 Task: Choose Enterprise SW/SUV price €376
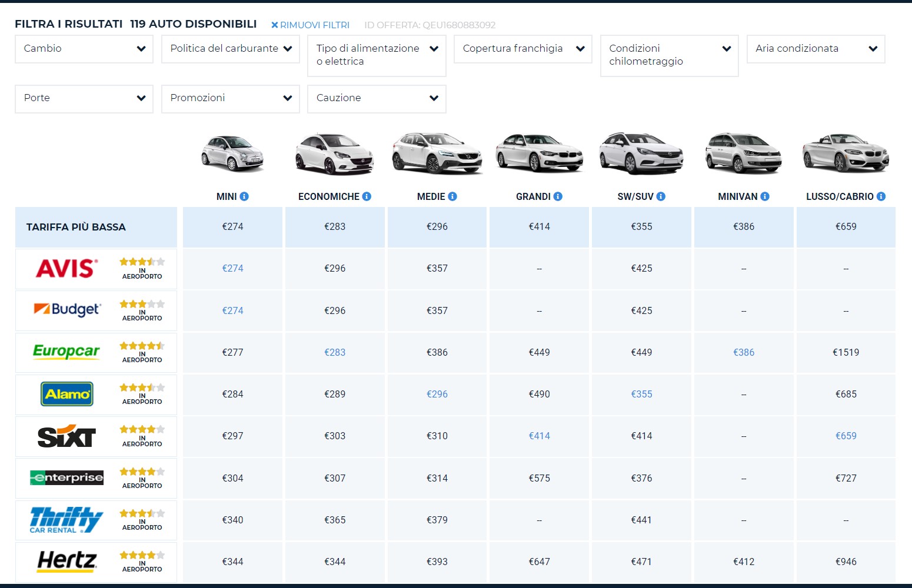(x=641, y=478)
